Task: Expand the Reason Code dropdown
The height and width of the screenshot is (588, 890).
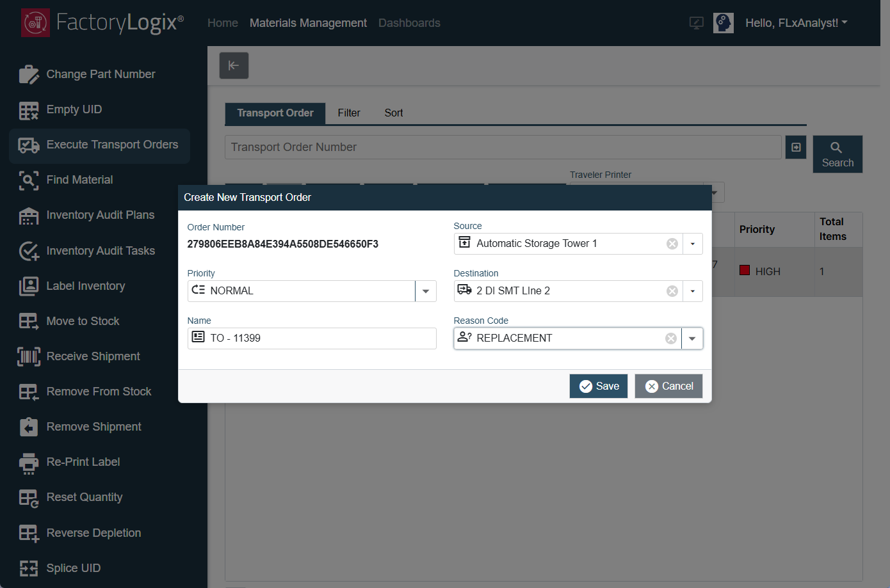Action: [693, 338]
